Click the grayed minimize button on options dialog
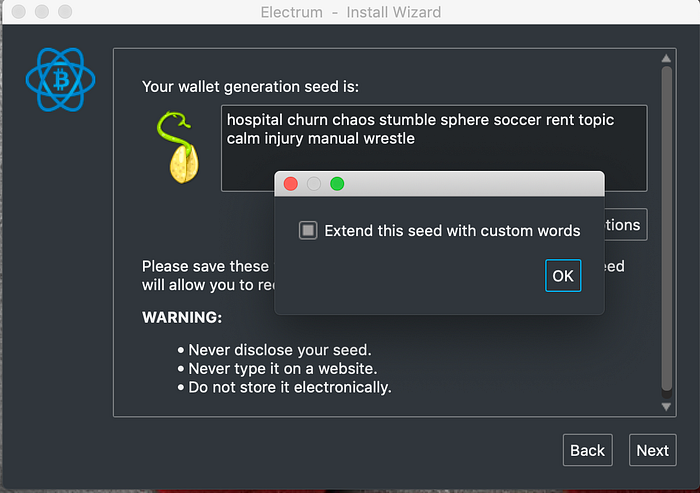 pyautogui.click(x=314, y=184)
